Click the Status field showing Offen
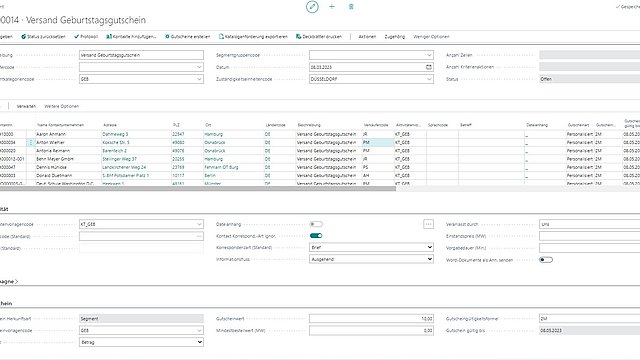 (x=589, y=79)
